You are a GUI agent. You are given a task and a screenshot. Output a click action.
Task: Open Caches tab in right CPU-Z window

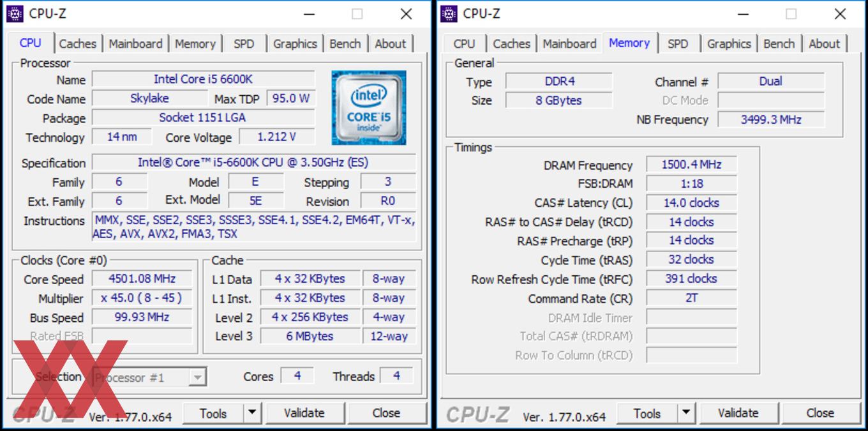click(x=512, y=44)
